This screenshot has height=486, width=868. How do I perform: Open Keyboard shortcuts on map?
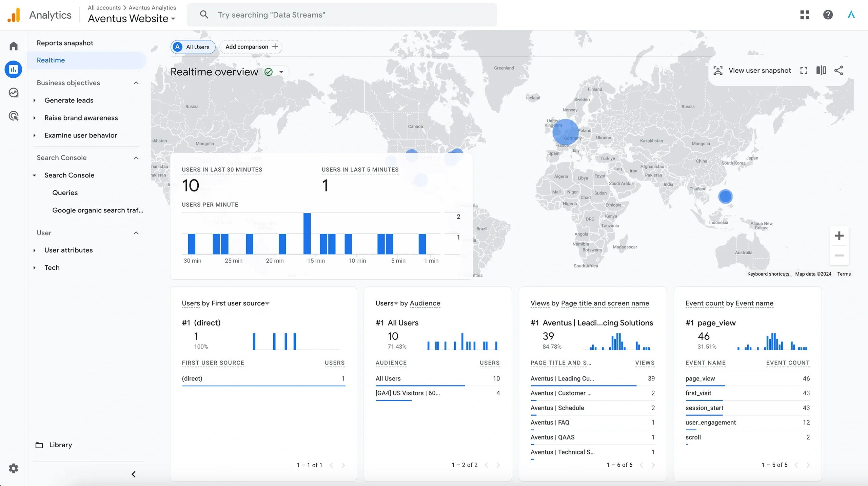pyautogui.click(x=768, y=274)
